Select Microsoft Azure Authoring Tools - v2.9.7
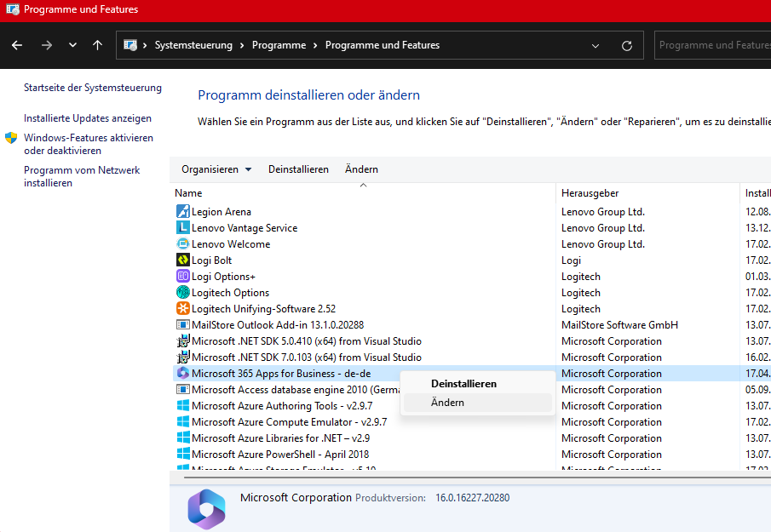 pyautogui.click(x=282, y=406)
